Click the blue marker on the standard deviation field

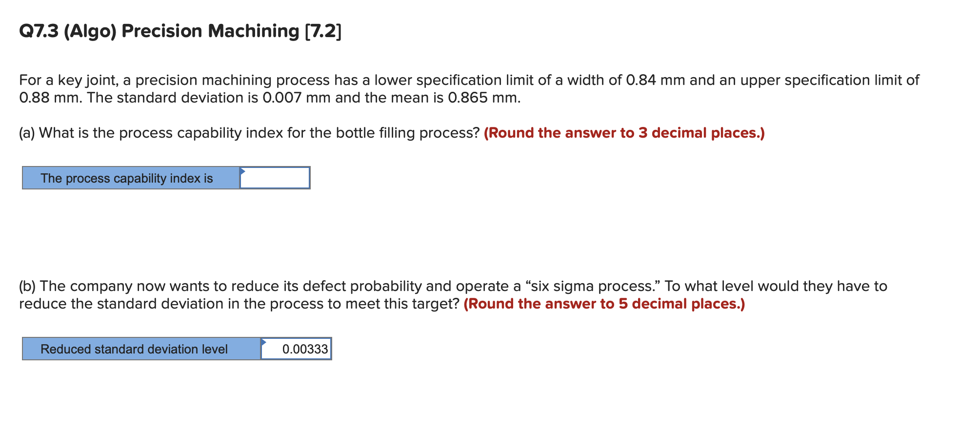pyautogui.click(x=264, y=342)
